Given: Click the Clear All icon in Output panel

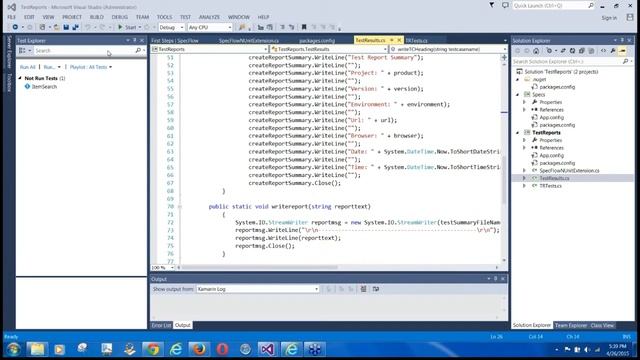Looking at the screenshot, I should pos(363,289).
